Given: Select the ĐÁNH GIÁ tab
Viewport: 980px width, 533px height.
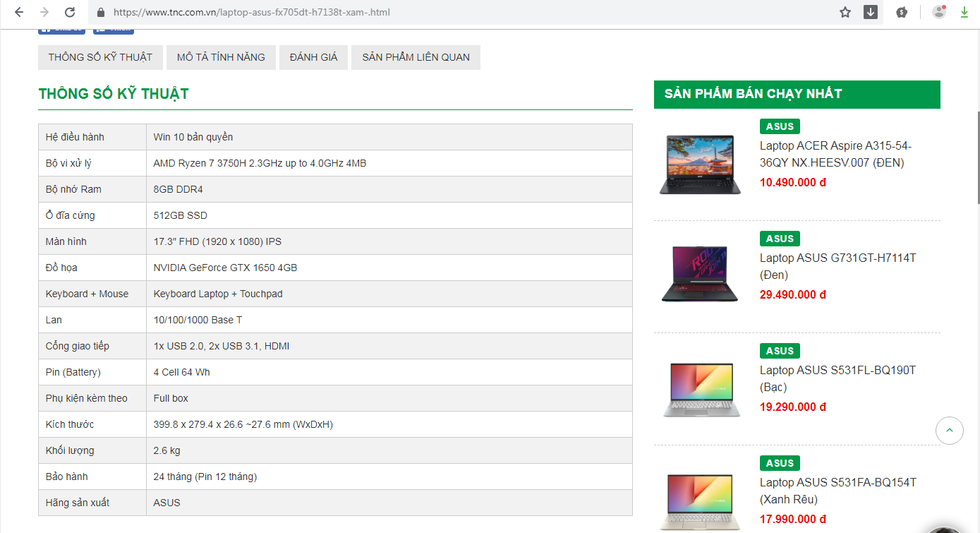Looking at the screenshot, I should (313, 57).
